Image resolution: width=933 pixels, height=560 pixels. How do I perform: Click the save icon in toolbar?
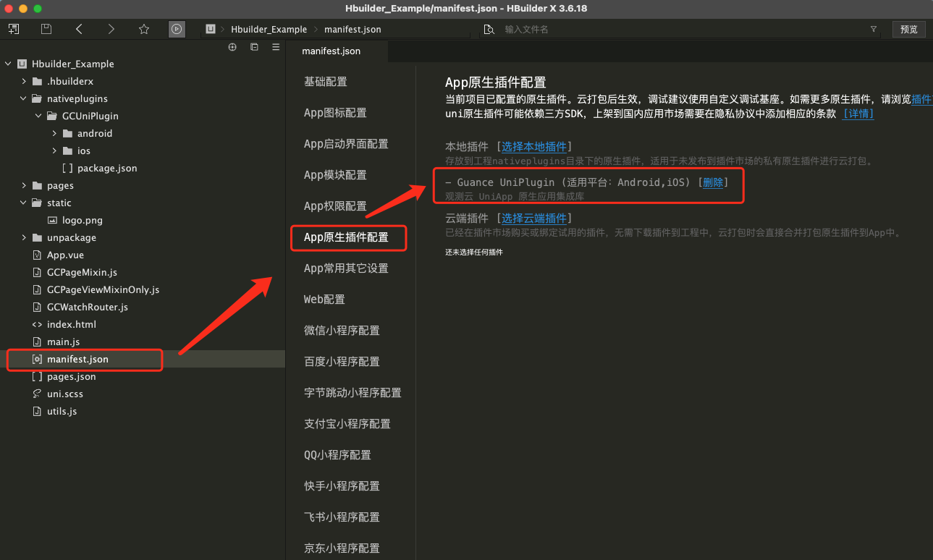(46, 29)
